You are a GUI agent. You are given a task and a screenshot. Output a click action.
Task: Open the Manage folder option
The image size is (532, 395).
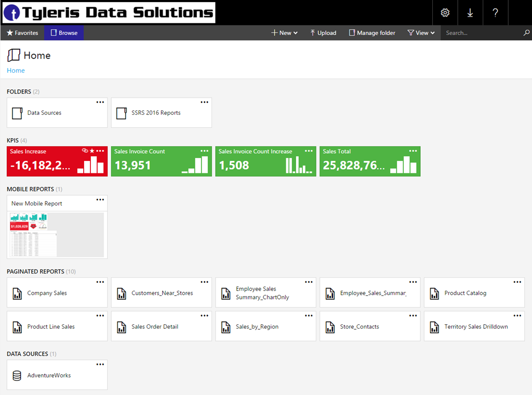[372, 33]
